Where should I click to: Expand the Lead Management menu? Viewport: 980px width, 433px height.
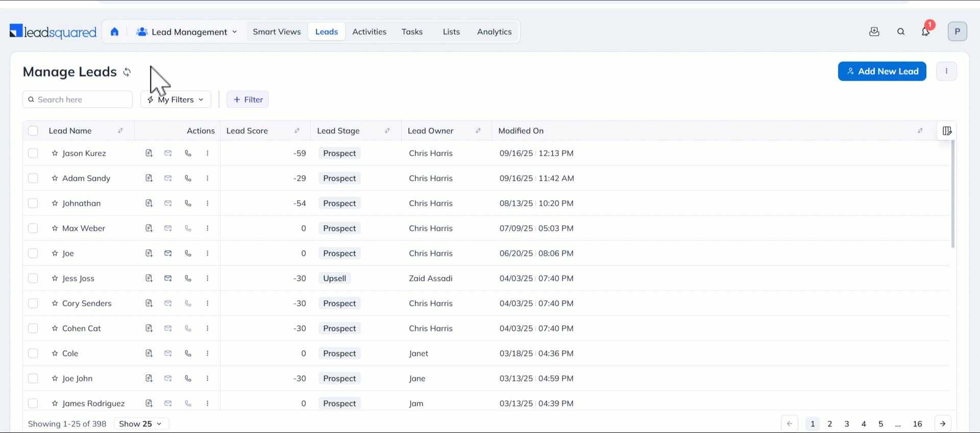(187, 32)
